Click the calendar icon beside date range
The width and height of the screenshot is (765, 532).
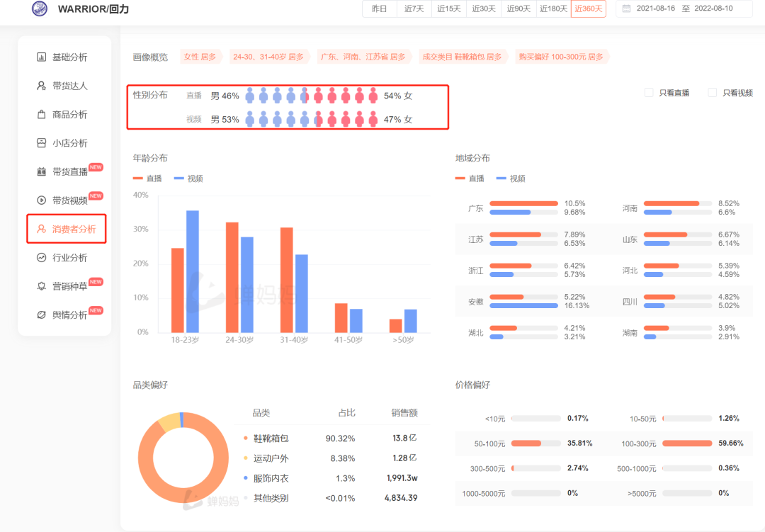tap(626, 9)
